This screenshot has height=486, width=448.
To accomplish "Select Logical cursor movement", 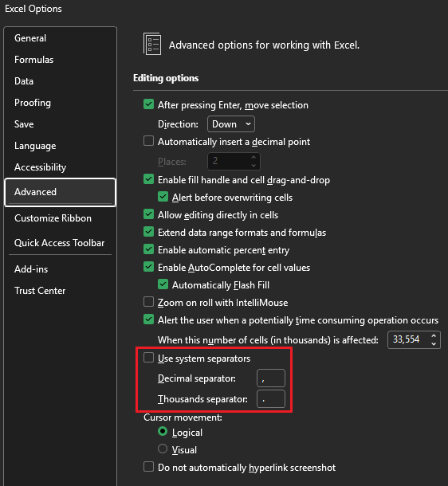I will tap(163, 432).
